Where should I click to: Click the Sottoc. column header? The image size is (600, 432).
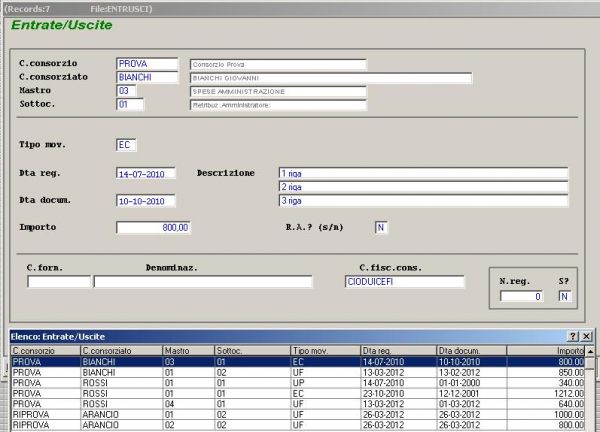pyautogui.click(x=253, y=350)
